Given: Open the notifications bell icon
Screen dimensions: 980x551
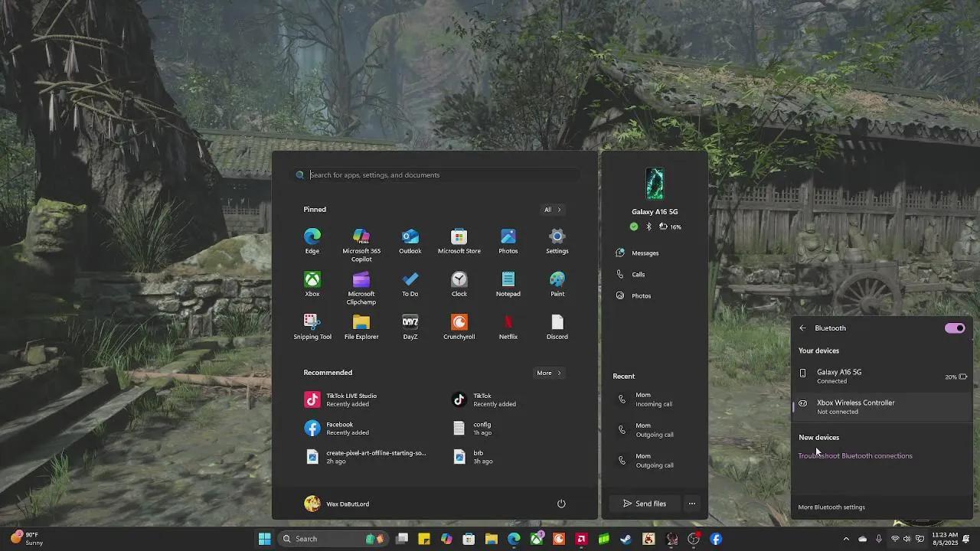Looking at the screenshot, I should coord(967,539).
